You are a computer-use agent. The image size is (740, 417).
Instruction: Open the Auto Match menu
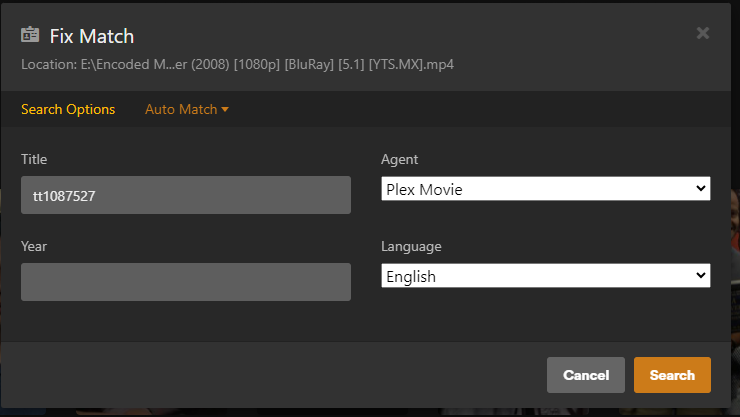click(181, 109)
